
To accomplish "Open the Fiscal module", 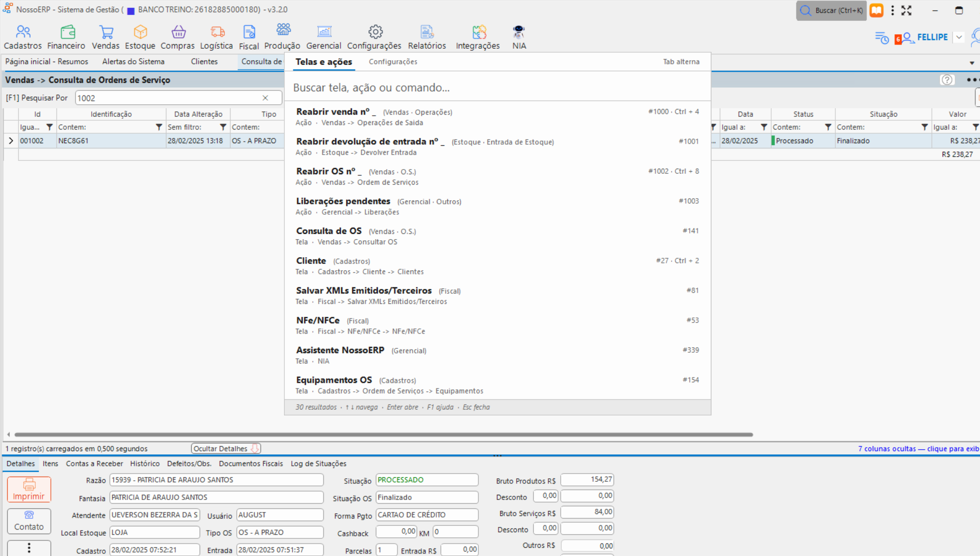I will 249,38.
